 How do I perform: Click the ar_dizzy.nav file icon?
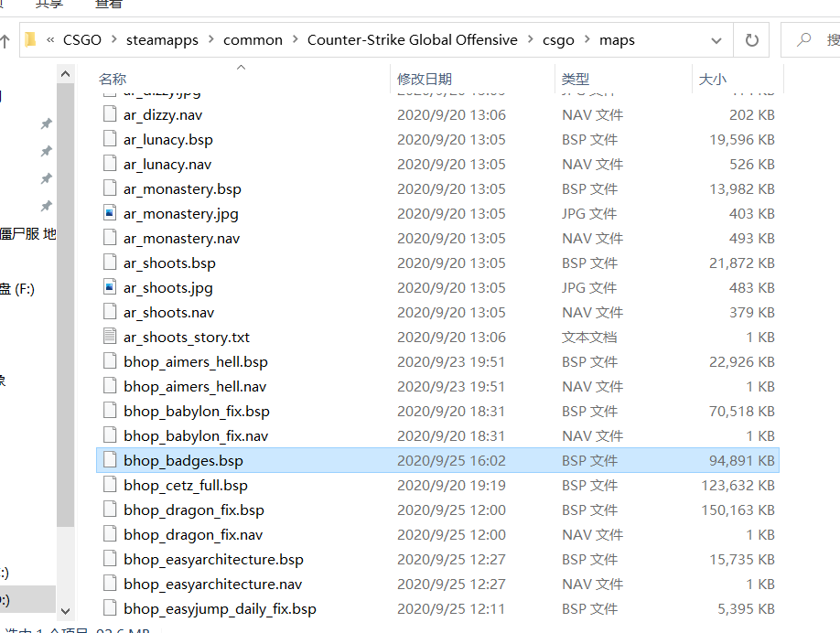click(110, 114)
